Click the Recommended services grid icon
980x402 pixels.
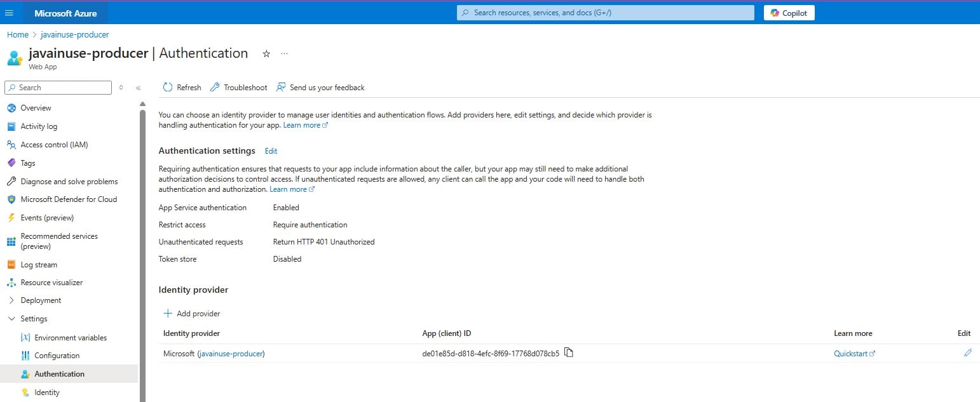11,241
